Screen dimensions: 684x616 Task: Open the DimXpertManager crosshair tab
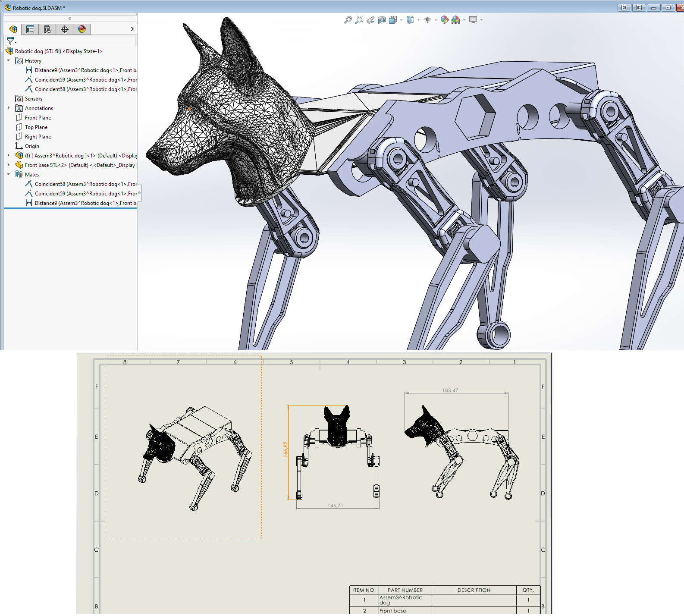pyautogui.click(x=65, y=29)
